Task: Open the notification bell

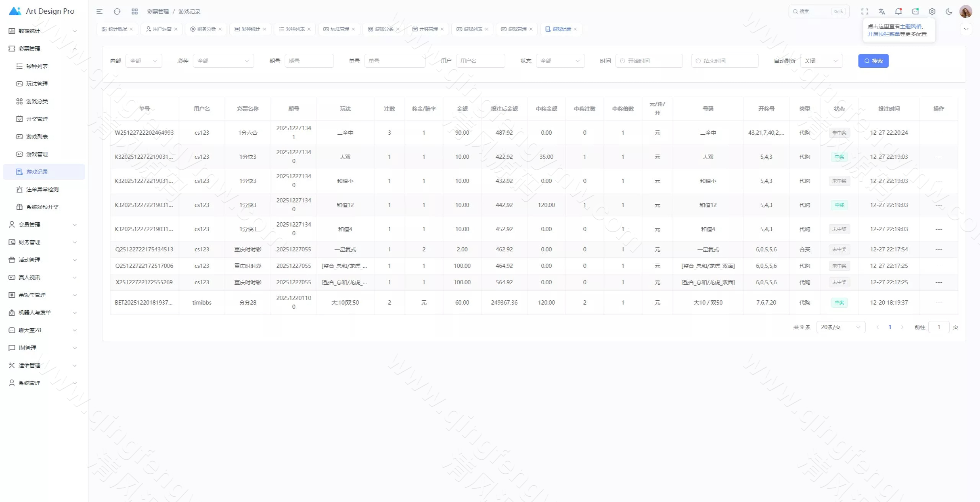Action: (x=898, y=11)
